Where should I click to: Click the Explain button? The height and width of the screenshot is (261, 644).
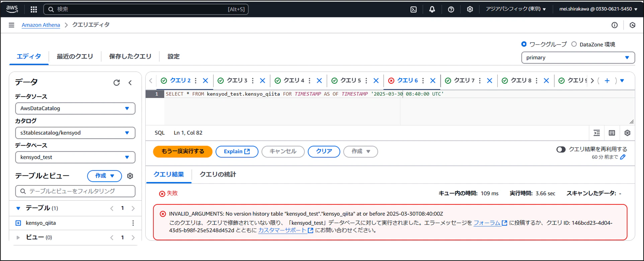[x=237, y=152]
